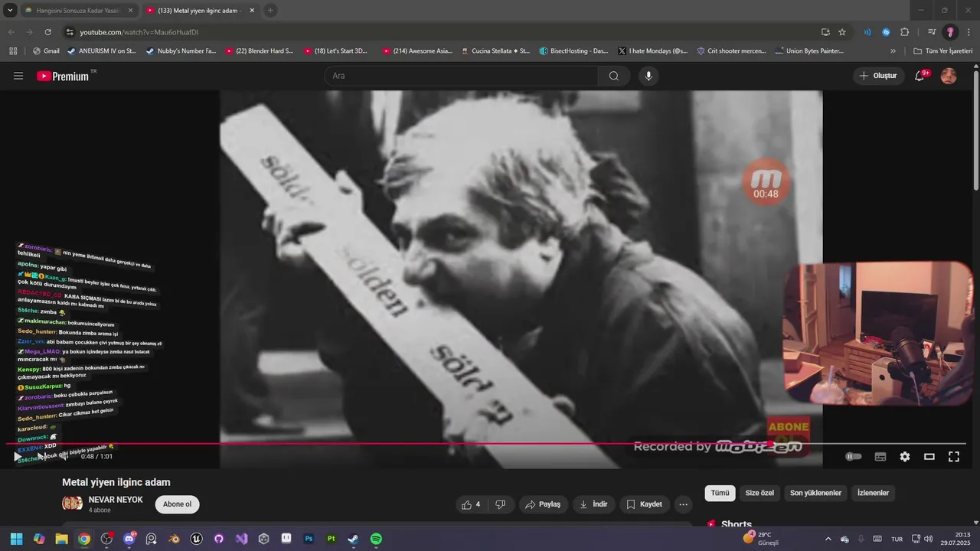Dislike the video
980x551 pixels.
tap(501, 504)
